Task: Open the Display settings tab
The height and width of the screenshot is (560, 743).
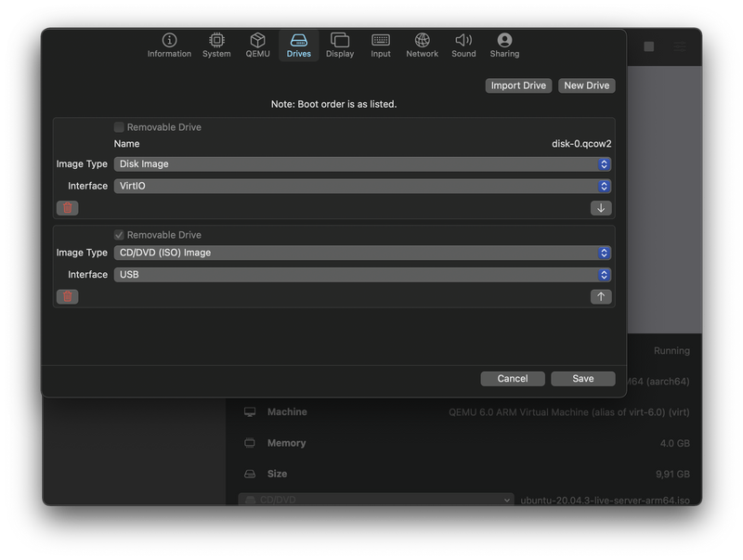Action: (340, 45)
